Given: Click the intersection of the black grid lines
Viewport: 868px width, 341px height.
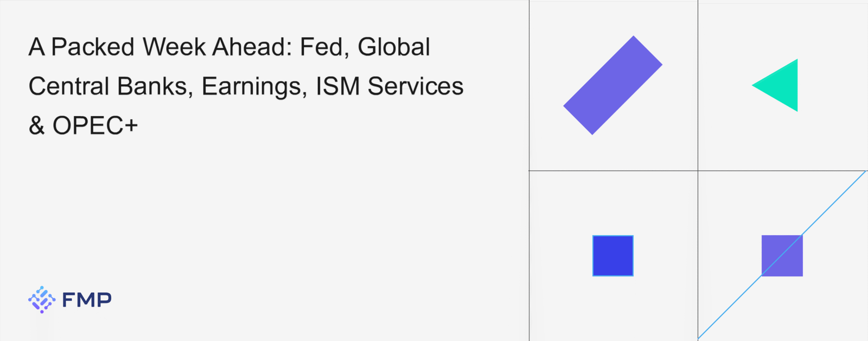Looking at the screenshot, I should pos(698,171).
